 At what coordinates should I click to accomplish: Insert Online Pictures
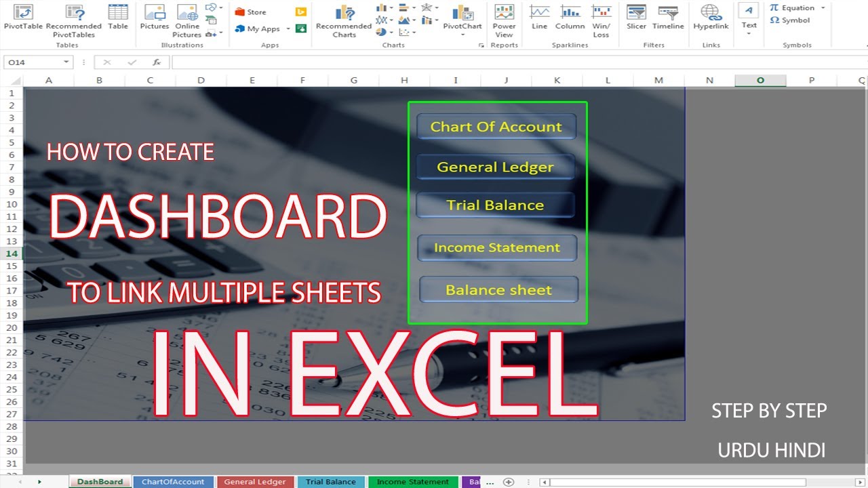coord(186,20)
